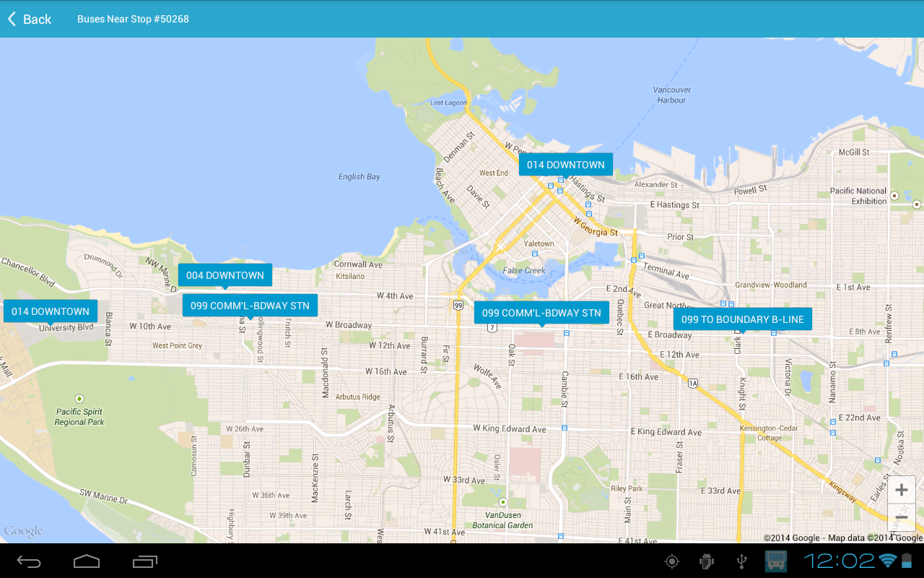Tap the GPS location status icon
Viewport: 924px width, 578px height.
[x=672, y=561]
